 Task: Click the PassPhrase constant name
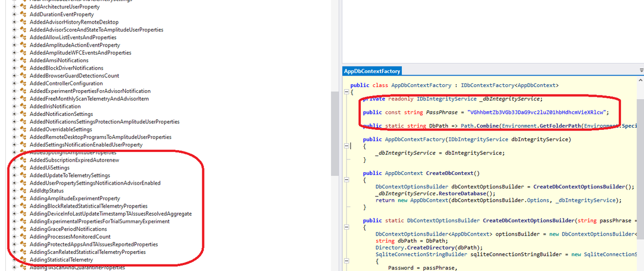[x=442, y=112]
